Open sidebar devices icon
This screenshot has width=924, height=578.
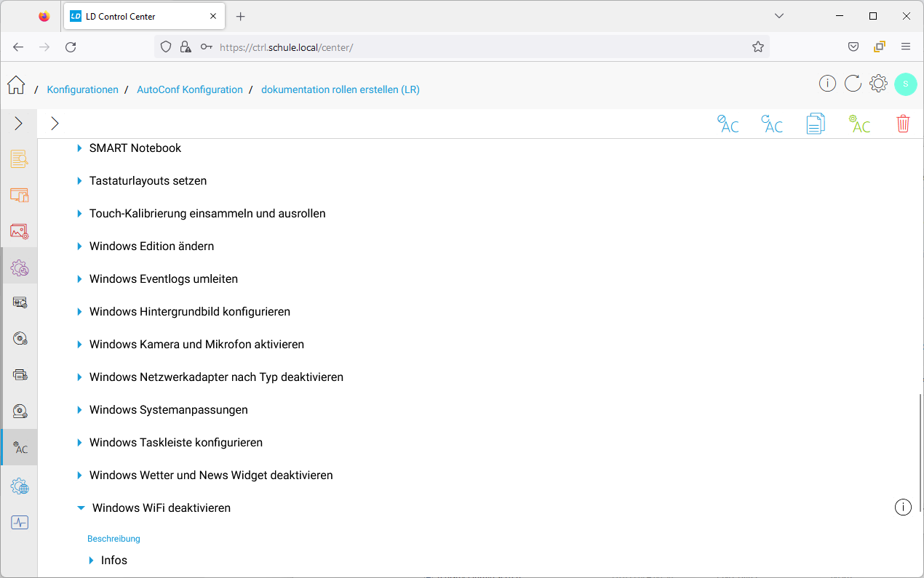(20, 196)
